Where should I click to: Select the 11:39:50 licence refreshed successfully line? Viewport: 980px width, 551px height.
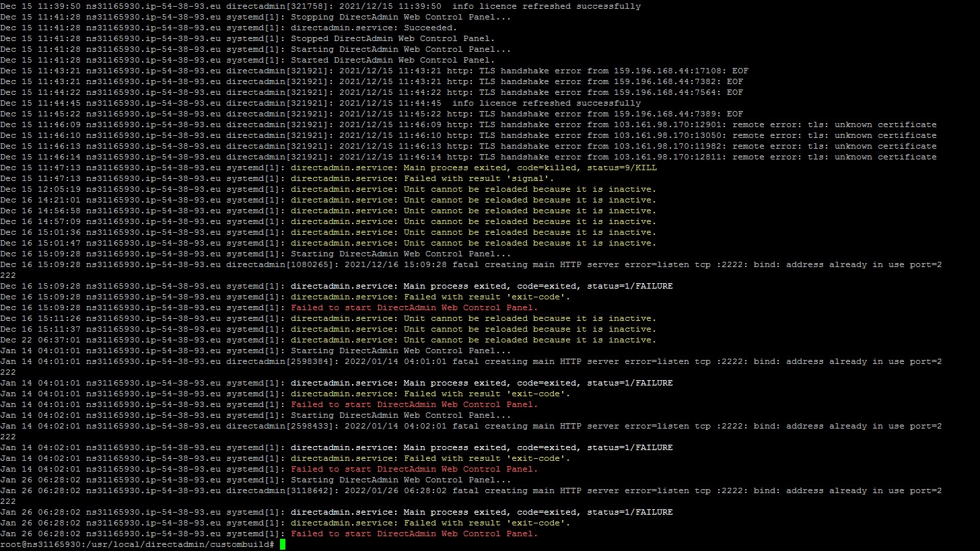320,6
